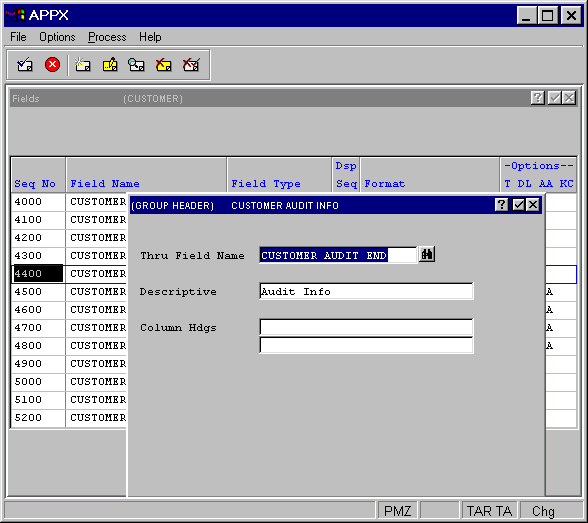Click the Descriptive field containing Audit Info

point(366,291)
